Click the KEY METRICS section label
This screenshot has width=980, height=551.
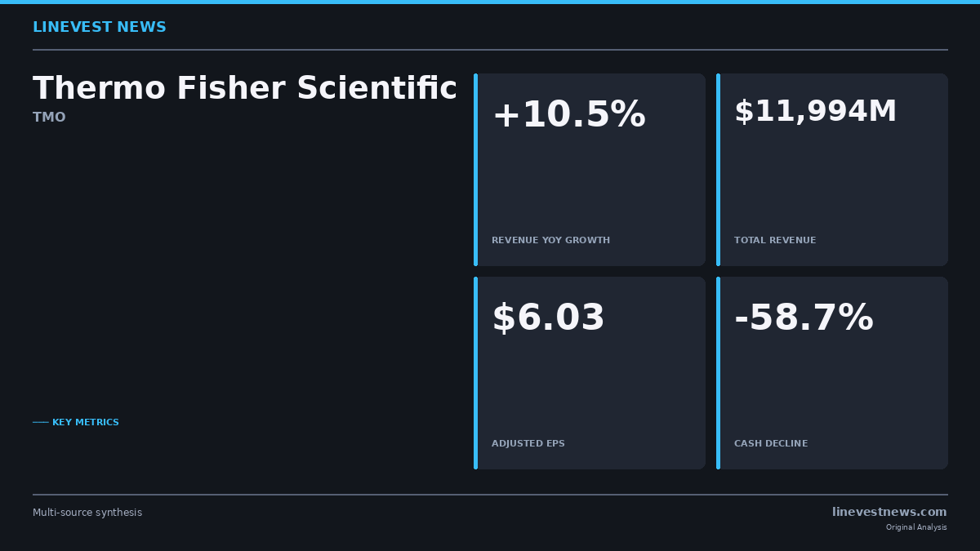[86, 423]
